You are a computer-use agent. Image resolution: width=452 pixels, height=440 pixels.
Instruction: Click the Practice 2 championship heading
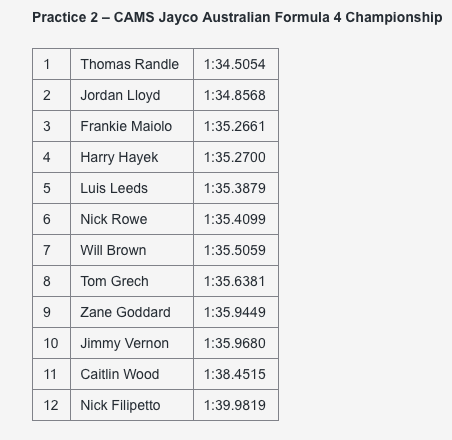(x=237, y=17)
